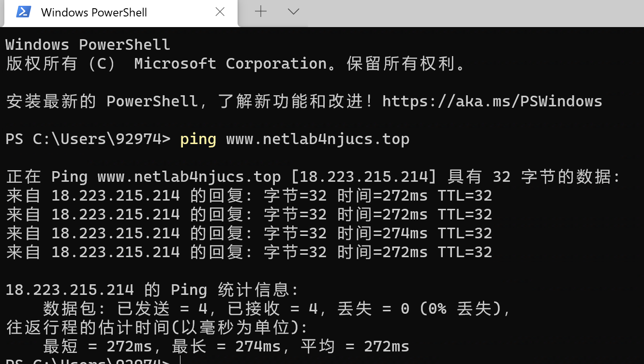The height and width of the screenshot is (364, 644).
Task: Click the empty gray title bar area
Action: coord(474,13)
